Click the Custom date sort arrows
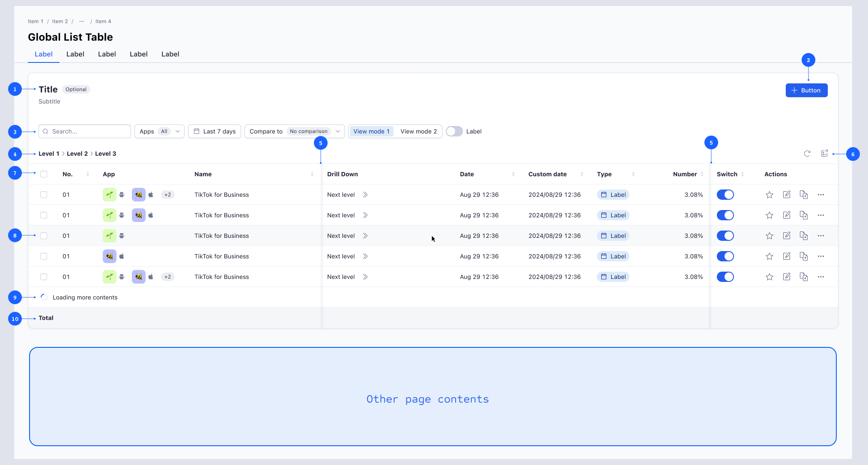This screenshot has width=868, height=465. [582, 174]
